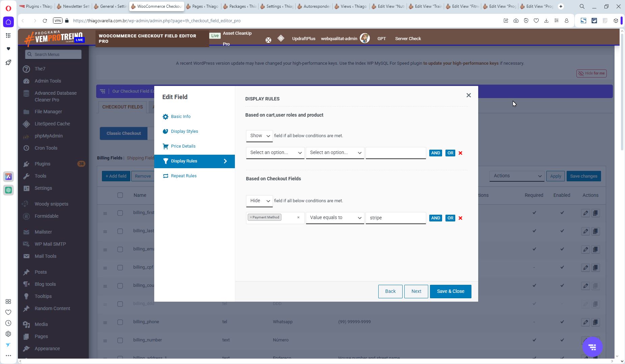The height and width of the screenshot is (364, 625).
Task: Close the Edit Field dialog
Action: [468, 95]
